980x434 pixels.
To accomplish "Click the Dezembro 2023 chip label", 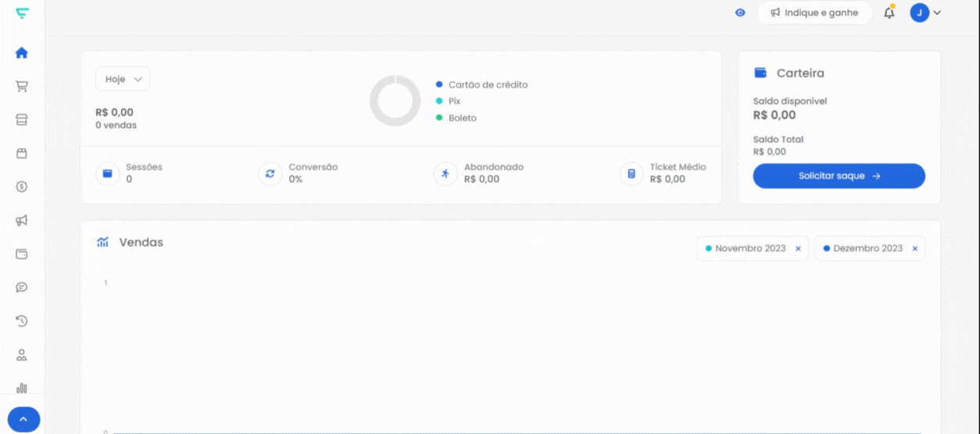I will (x=868, y=249).
